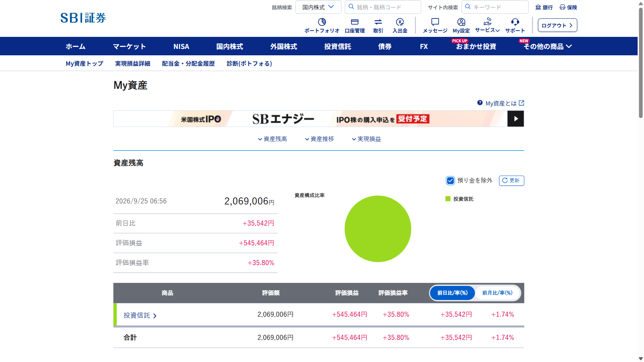644x362 pixels.
Task: Go to 実現損益詳細 tab
Action: coord(132,64)
